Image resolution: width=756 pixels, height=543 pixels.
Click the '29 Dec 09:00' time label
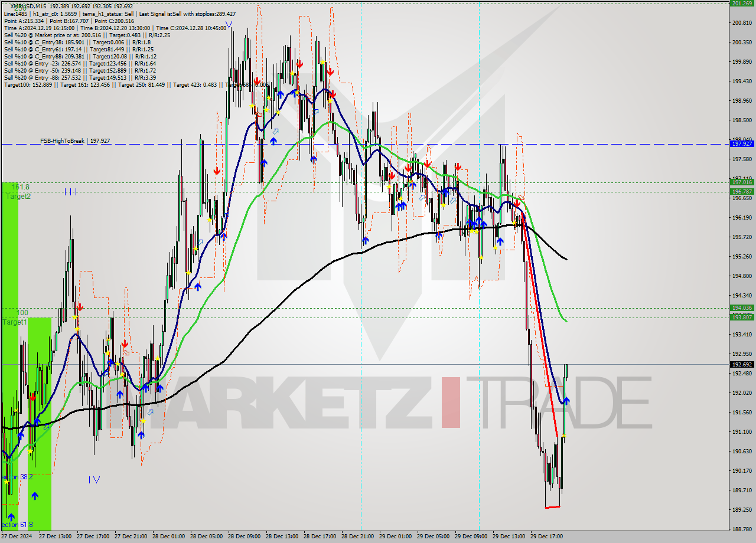coord(471,537)
